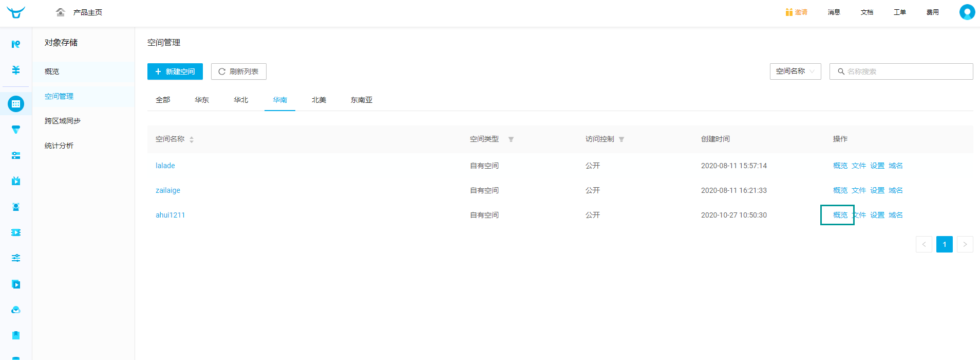Open 域名 for the lalade row

tap(896, 166)
